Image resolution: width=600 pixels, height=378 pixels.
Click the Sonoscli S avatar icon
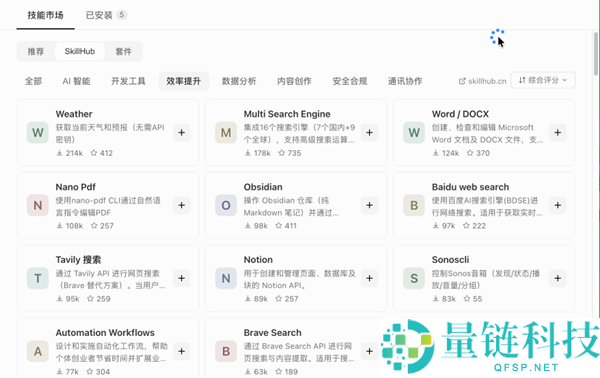point(414,278)
